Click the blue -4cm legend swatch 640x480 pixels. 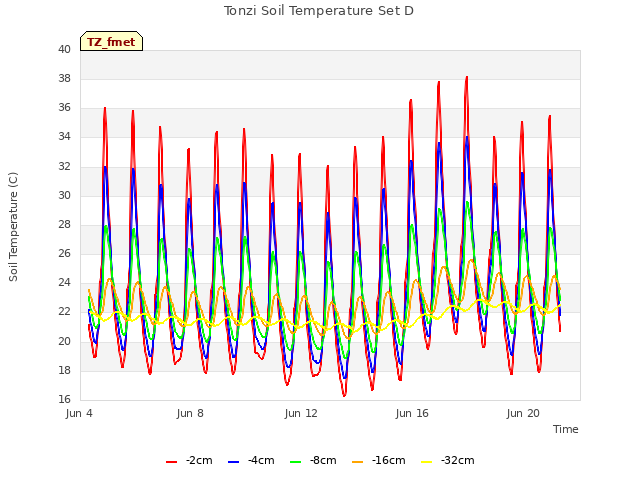233,462
